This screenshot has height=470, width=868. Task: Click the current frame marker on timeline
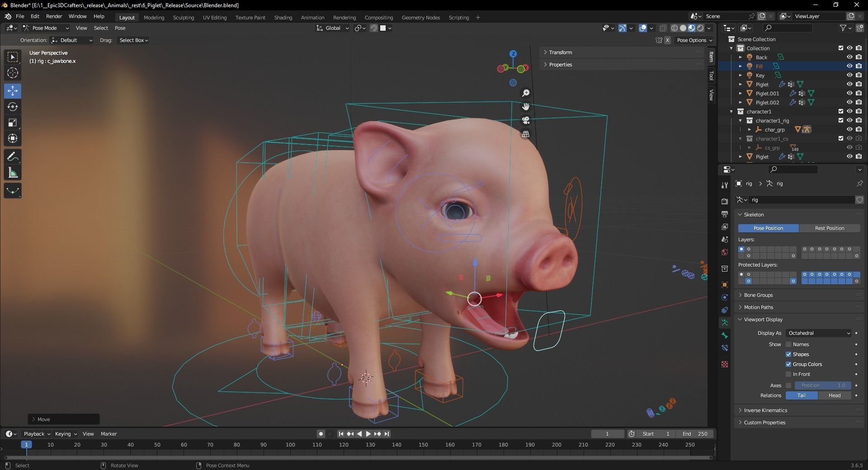click(26, 445)
